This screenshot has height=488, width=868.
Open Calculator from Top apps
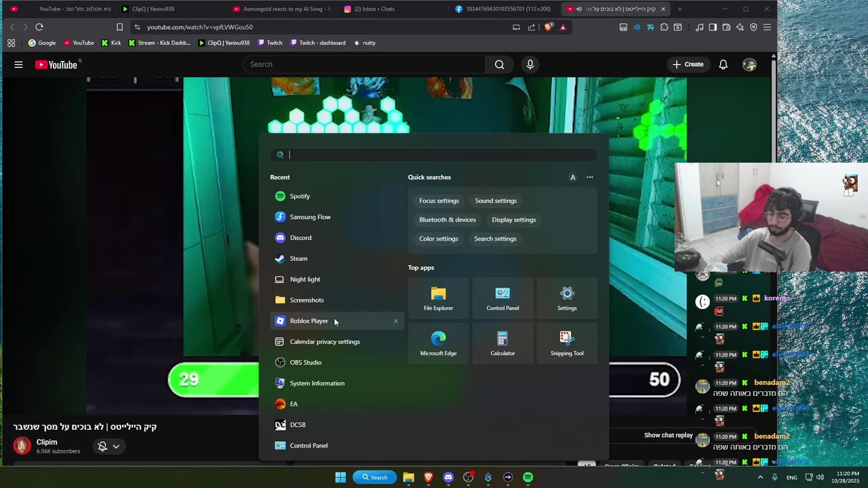pyautogui.click(x=502, y=344)
